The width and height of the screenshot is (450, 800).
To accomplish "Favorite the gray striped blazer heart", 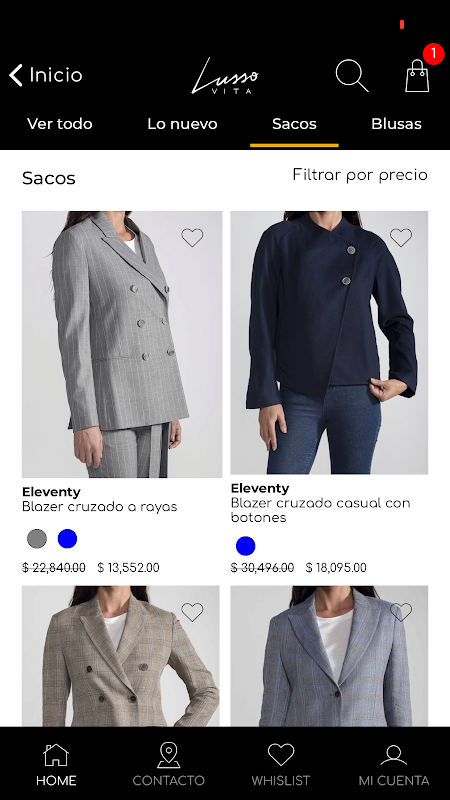I will (192, 238).
